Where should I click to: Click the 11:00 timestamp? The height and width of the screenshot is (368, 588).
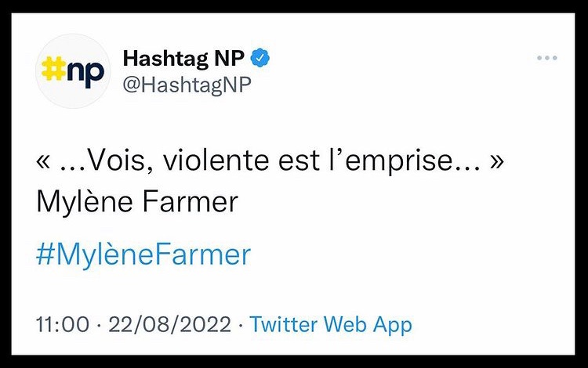coord(64,324)
